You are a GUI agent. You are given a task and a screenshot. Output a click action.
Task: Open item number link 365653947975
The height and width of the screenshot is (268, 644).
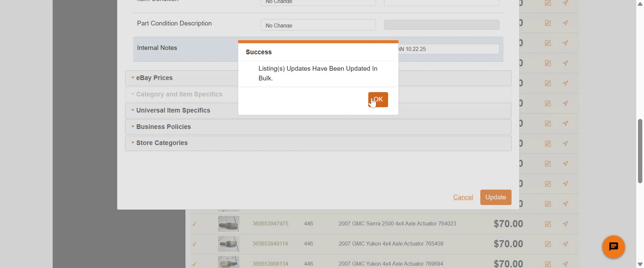[270, 224]
